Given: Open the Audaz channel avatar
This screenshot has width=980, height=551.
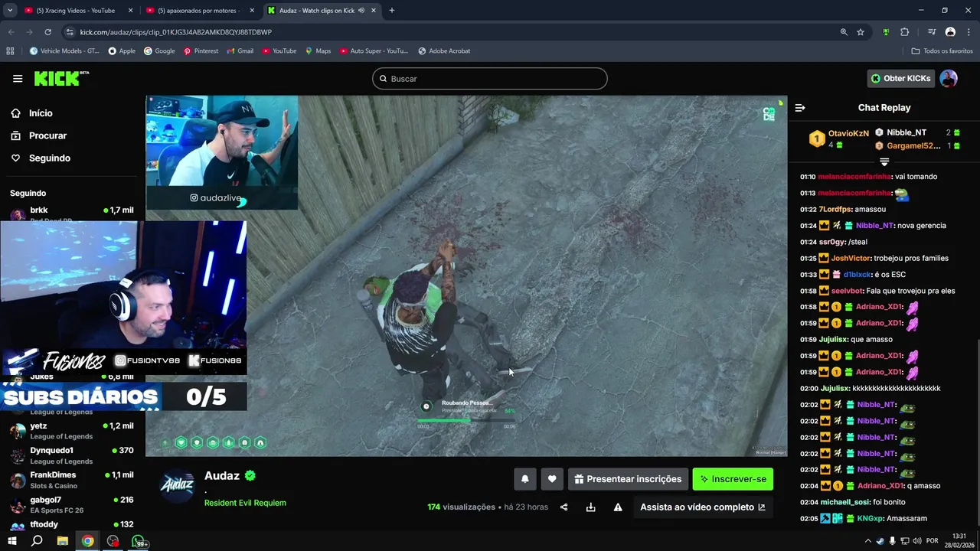Looking at the screenshot, I should pyautogui.click(x=178, y=485).
